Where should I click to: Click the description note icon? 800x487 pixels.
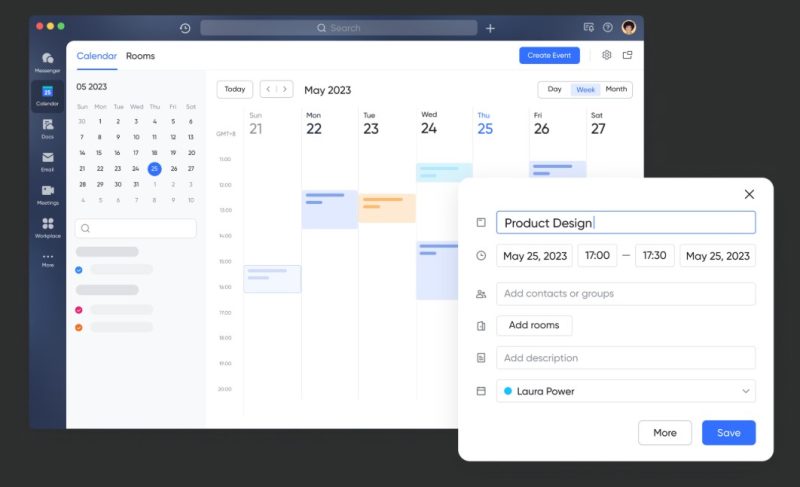tap(481, 358)
